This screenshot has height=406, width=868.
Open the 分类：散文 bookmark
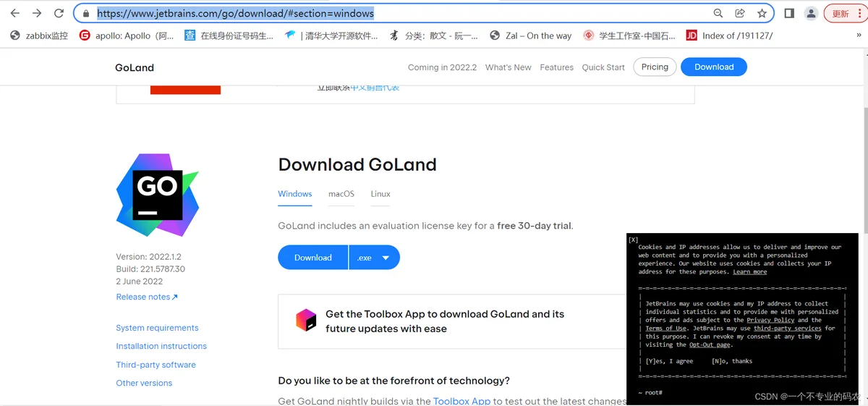click(433, 35)
